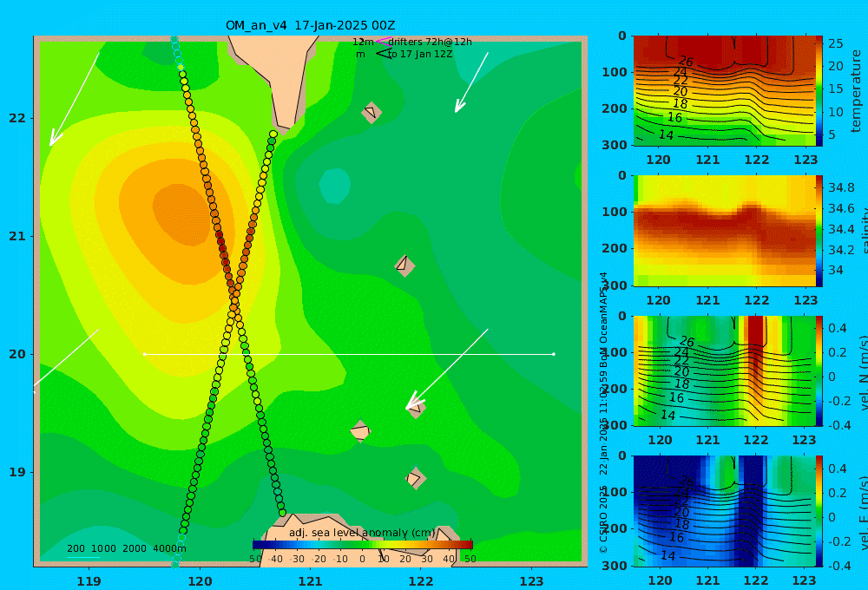Click longitude label 121 under main map
The image size is (868, 590).
pos(311,581)
